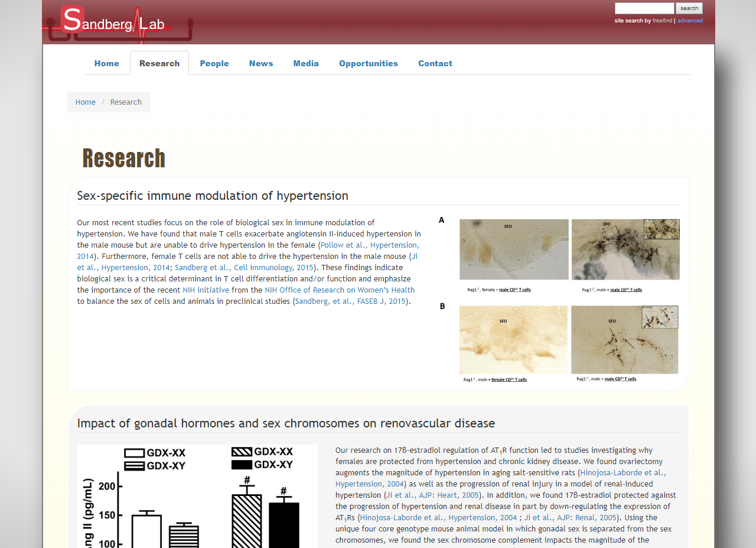Screen dimensions: 756x548
Task: Open the advanced search link
Action: (690, 21)
